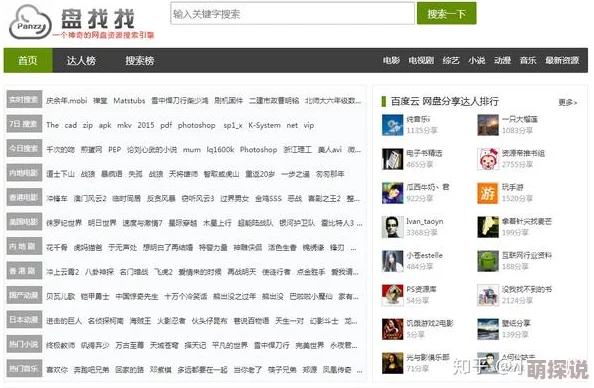The height and width of the screenshot is (388, 594).
Task: Open the Ivan_taoyn user avatar
Action: tap(392, 227)
